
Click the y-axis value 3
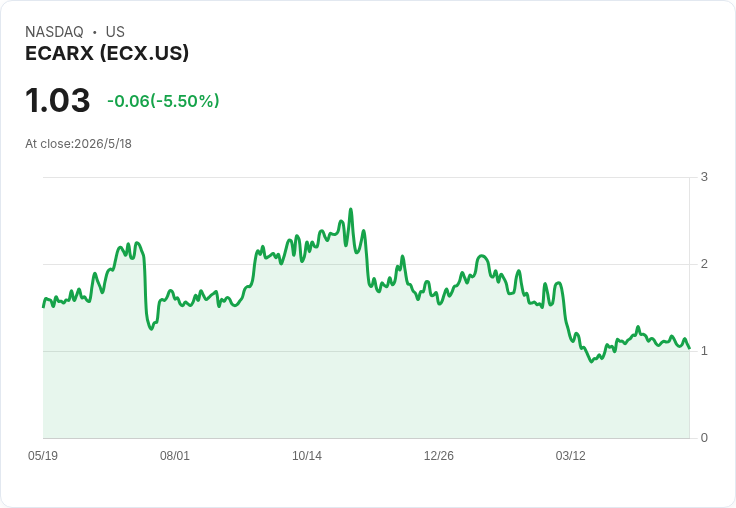(x=704, y=177)
